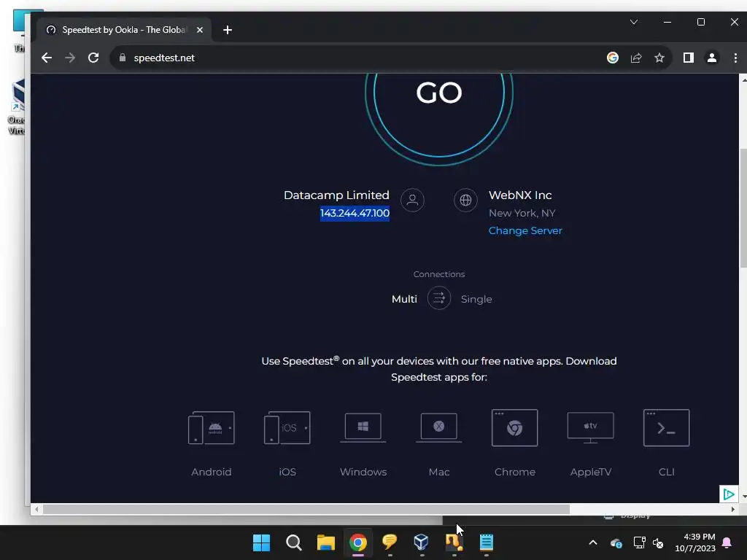Open the ISP user profile icon
The height and width of the screenshot is (560, 747).
click(x=412, y=200)
